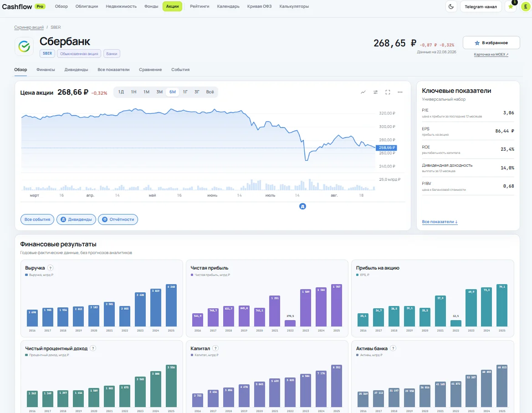Select the 1М chart period
532x413 pixels.
tap(146, 92)
